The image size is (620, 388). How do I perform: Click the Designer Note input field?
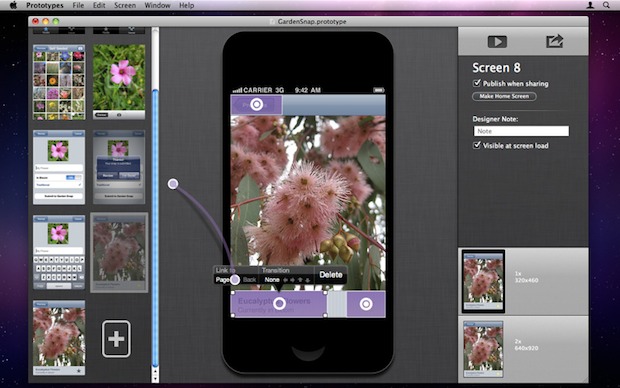[x=521, y=131]
